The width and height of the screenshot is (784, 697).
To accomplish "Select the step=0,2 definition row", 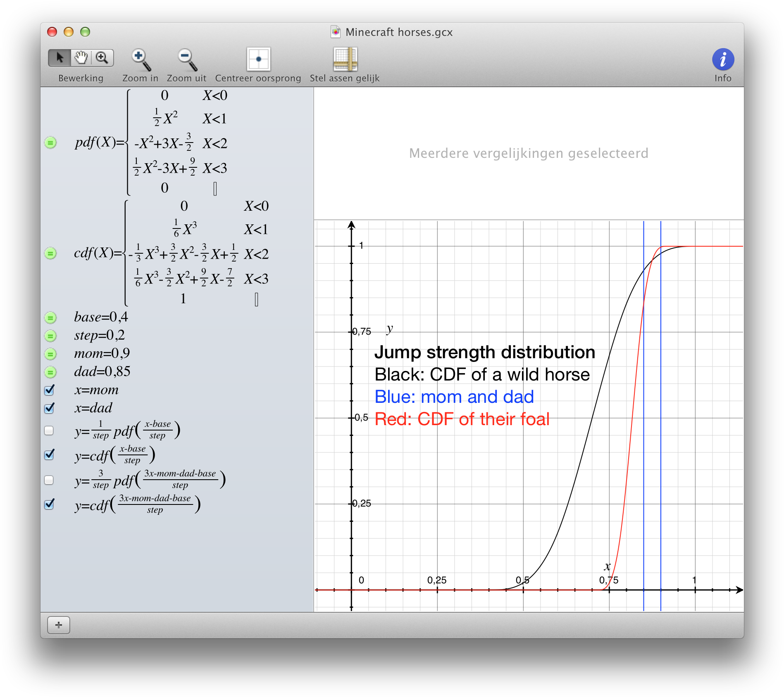I will point(99,335).
